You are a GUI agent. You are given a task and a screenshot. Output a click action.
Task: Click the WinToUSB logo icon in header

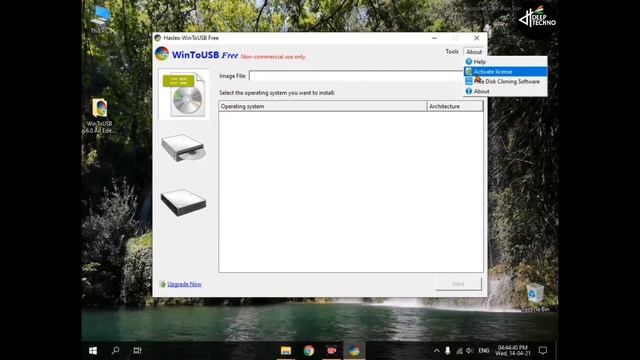(x=162, y=54)
